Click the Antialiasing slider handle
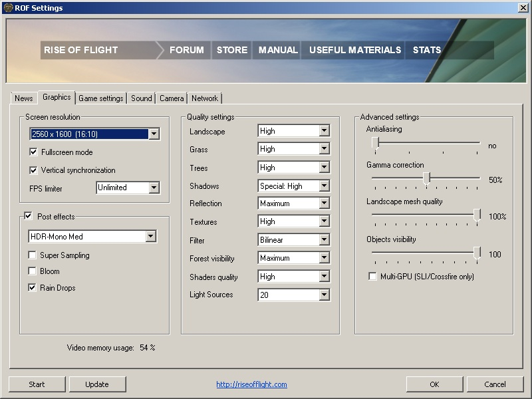532x399 pixels. pos(375,144)
